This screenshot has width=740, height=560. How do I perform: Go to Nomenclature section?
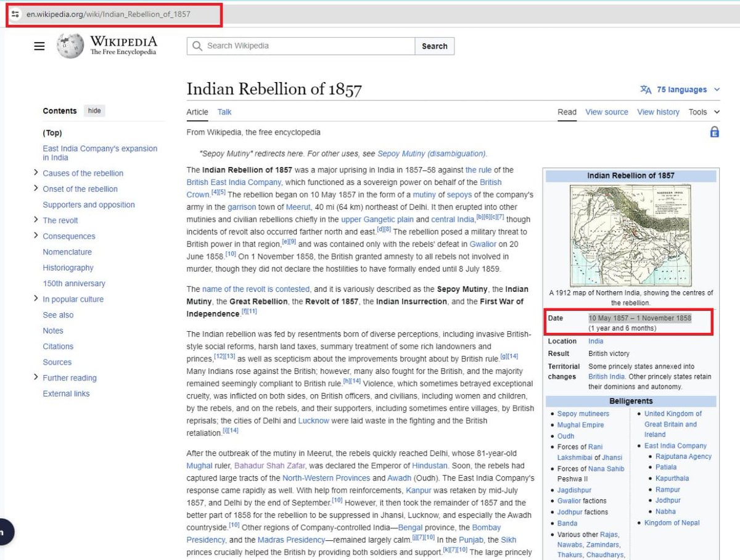click(x=67, y=252)
